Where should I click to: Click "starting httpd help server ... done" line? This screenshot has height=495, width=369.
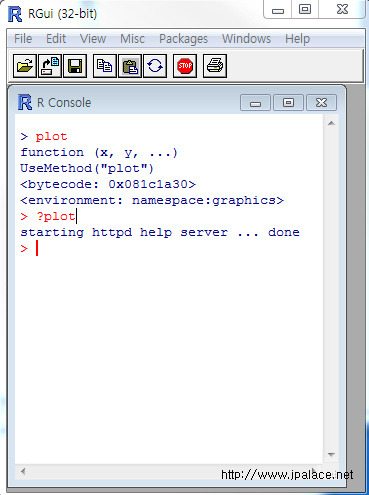pyautogui.click(x=160, y=232)
